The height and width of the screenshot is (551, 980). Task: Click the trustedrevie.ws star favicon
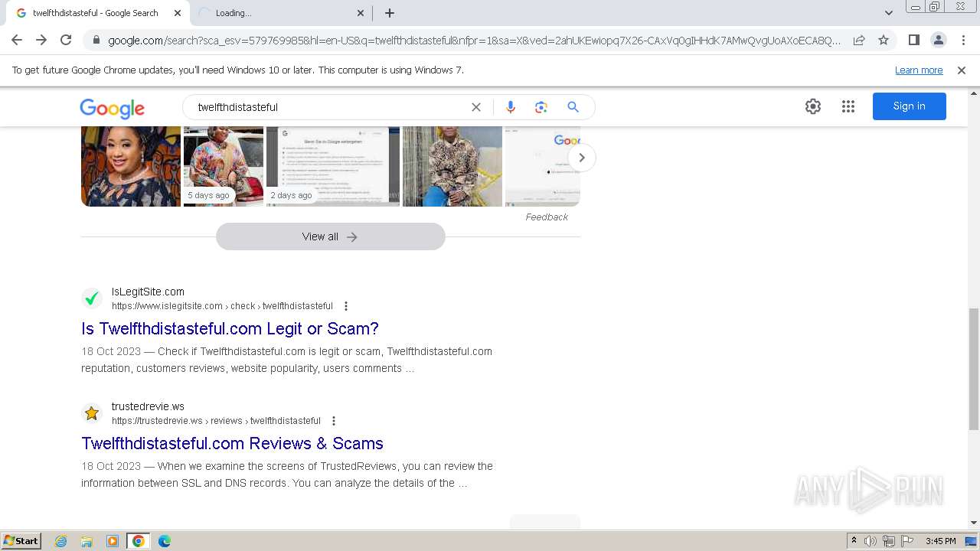pos(92,413)
